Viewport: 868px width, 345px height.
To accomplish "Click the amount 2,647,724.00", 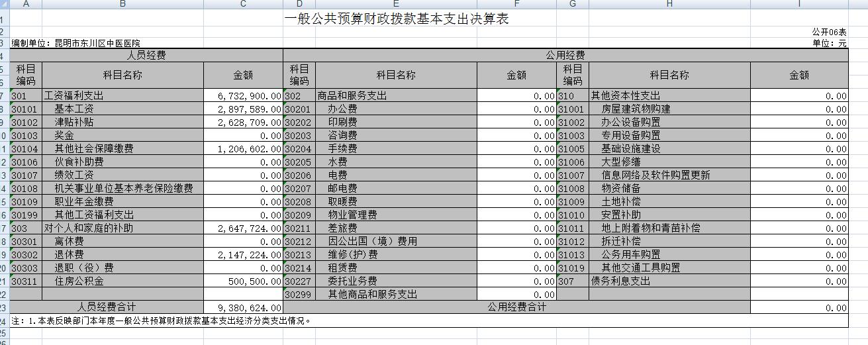I will 243,228.
